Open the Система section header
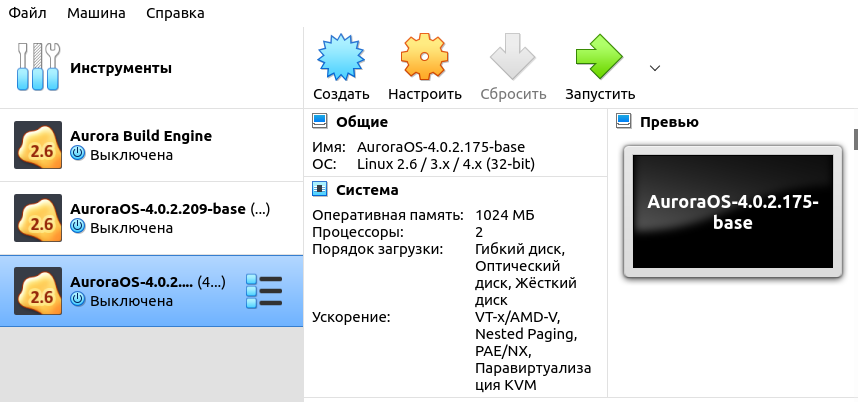Screen dimensions: 858x402 click(x=367, y=190)
